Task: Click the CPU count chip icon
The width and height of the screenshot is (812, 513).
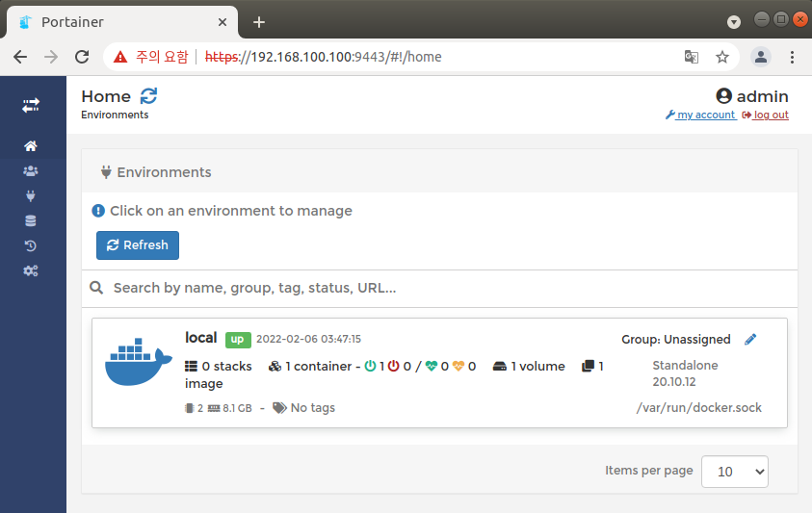Action: [x=189, y=408]
